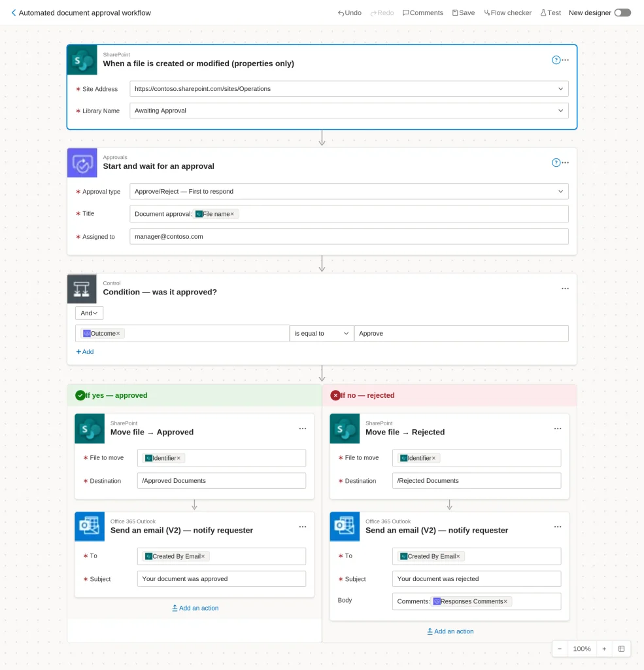Click the Approvals connector icon
This screenshot has height=670, width=644.
click(x=82, y=163)
